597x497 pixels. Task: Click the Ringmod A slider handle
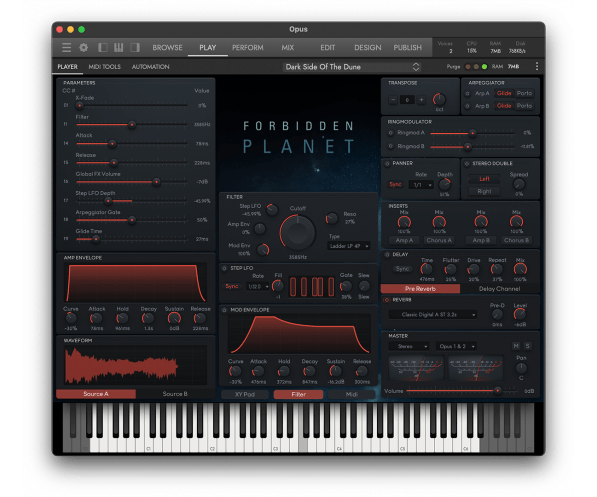point(472,133)
